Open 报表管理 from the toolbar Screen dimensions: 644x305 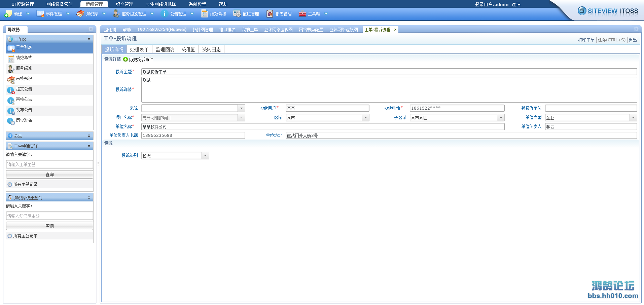coord(279,14)
